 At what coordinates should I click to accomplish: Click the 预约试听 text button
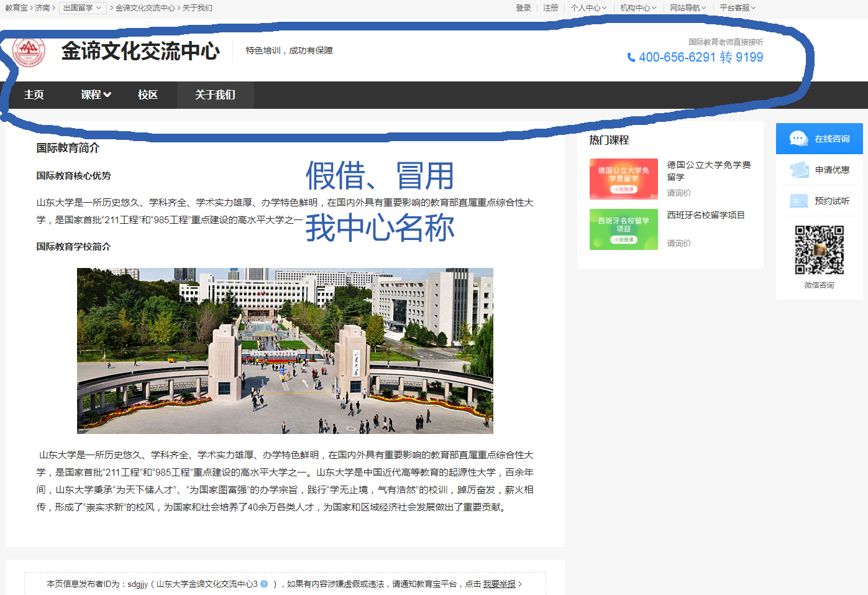coord(832,201)
